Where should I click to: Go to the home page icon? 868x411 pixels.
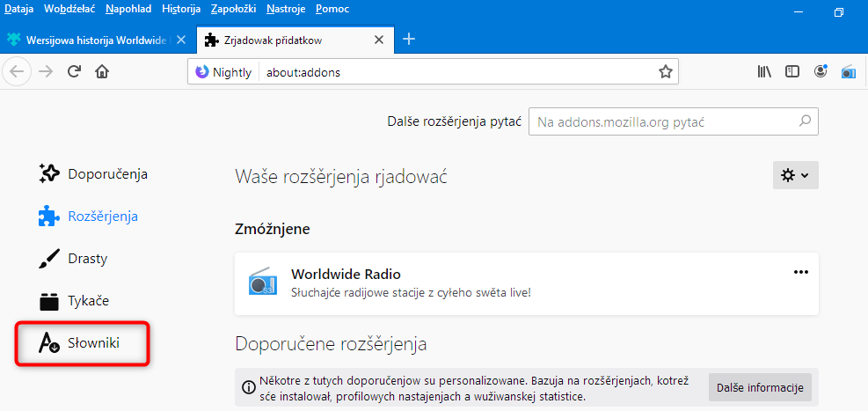[102, 72]
